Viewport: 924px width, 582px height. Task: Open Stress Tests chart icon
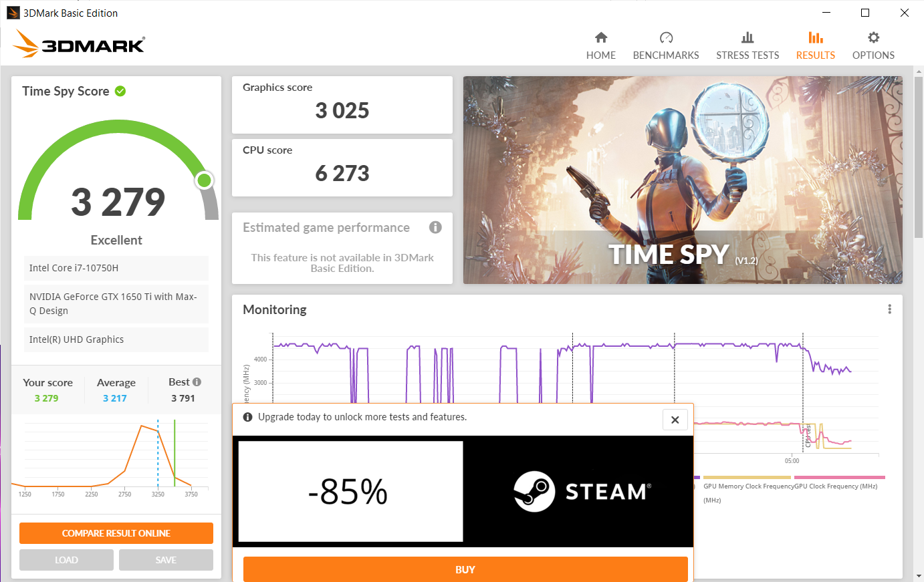click(x=747, y=38)
